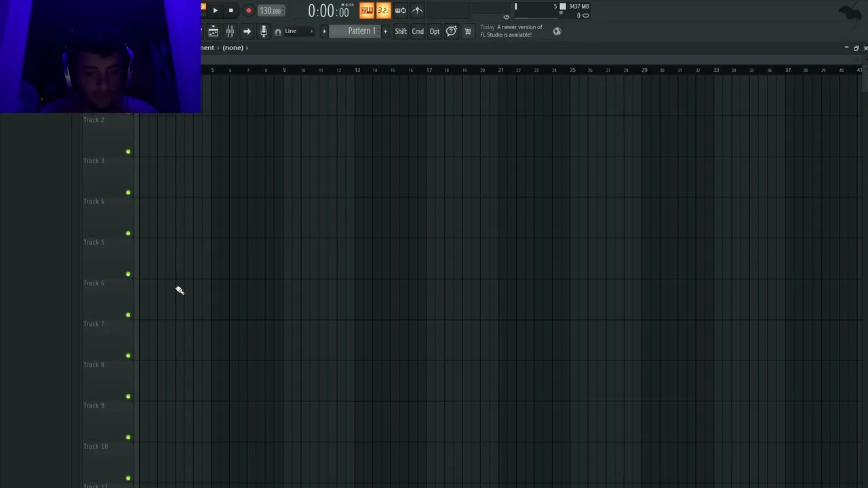The height and width of the screenshot is (488, 868).
Task: Select the Track 7 label
Action: (94, 324)
